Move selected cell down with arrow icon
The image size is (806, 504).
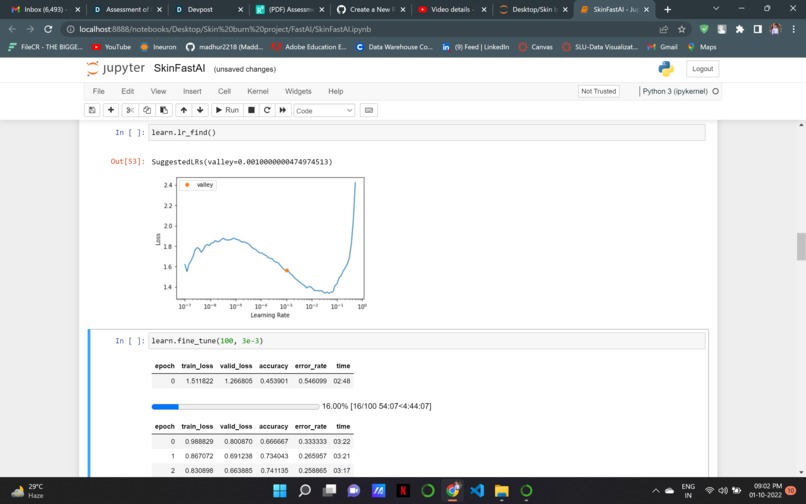tap(200, 110)
